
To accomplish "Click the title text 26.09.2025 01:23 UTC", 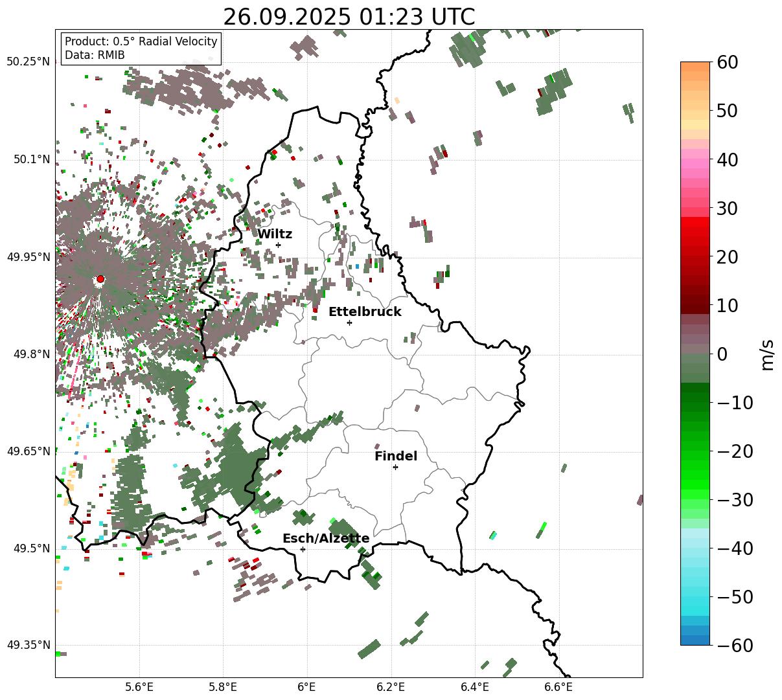I will coord(349,17).
